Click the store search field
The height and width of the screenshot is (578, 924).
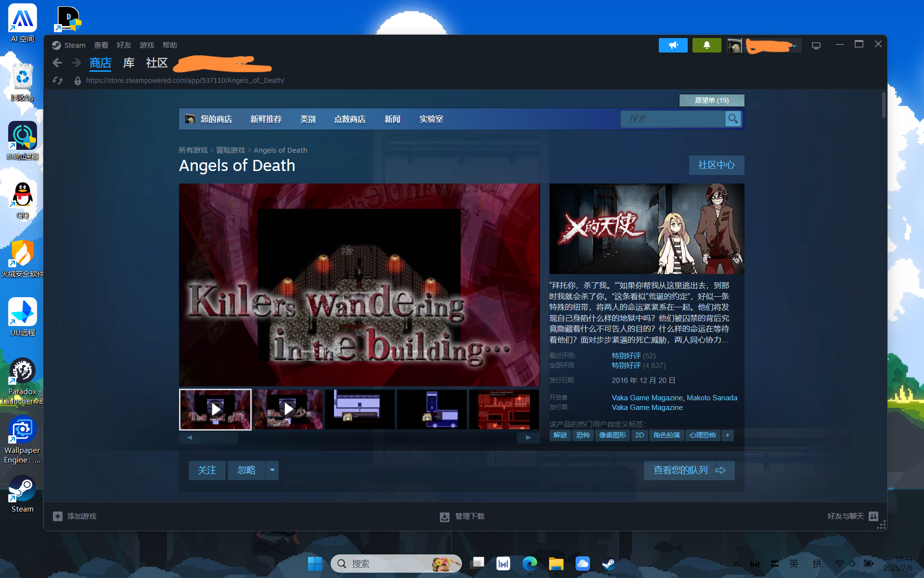673,118
